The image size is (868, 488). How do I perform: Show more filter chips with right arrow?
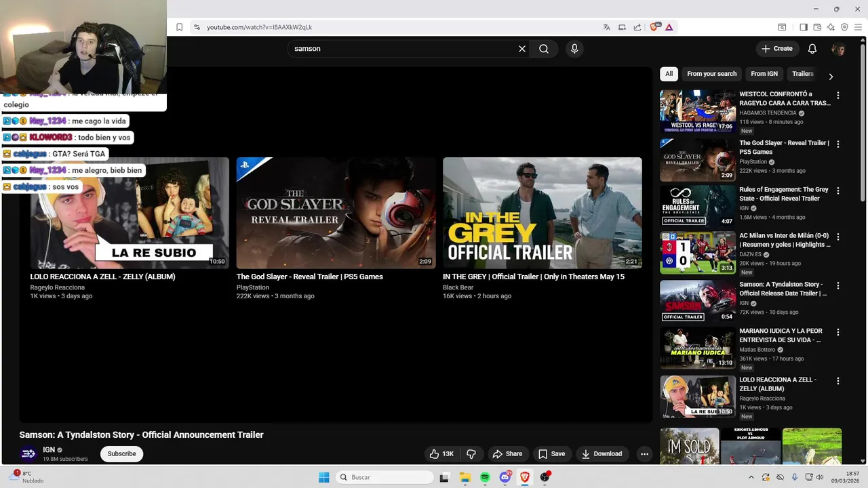click(831, 77)
